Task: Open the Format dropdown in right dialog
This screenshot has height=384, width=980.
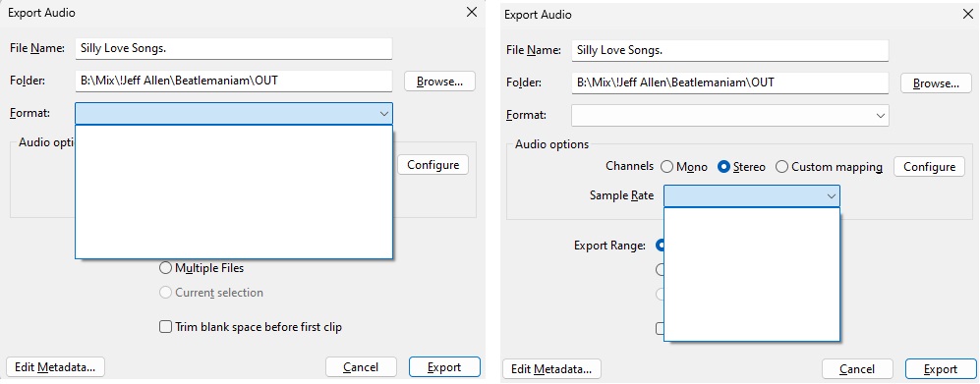Action: pos(730,115)
